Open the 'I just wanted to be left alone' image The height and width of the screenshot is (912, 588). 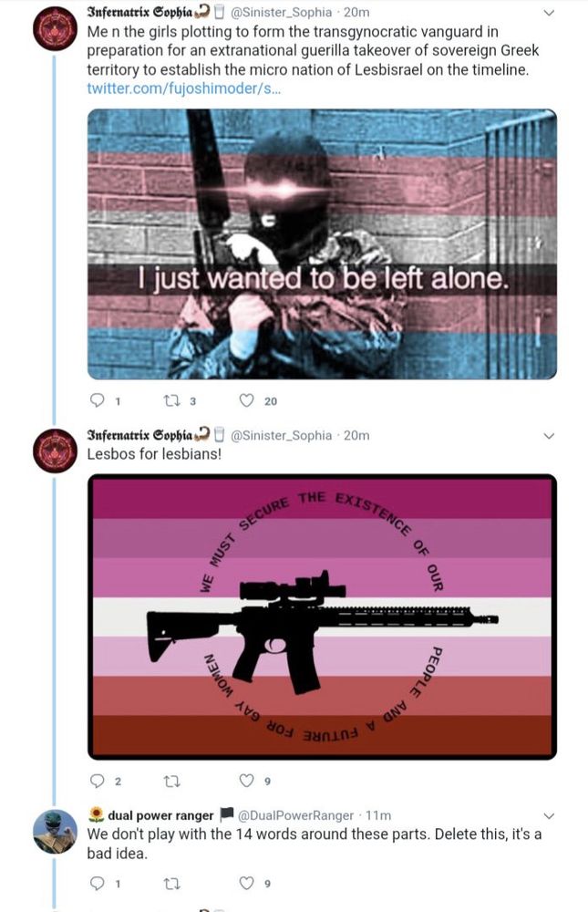[x=322, y=244]
